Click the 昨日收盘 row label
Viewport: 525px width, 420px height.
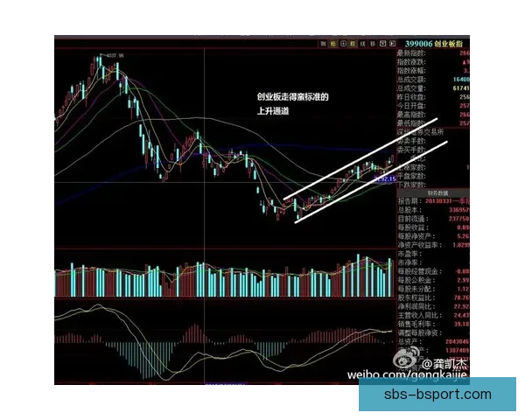(x=411, y=97)
